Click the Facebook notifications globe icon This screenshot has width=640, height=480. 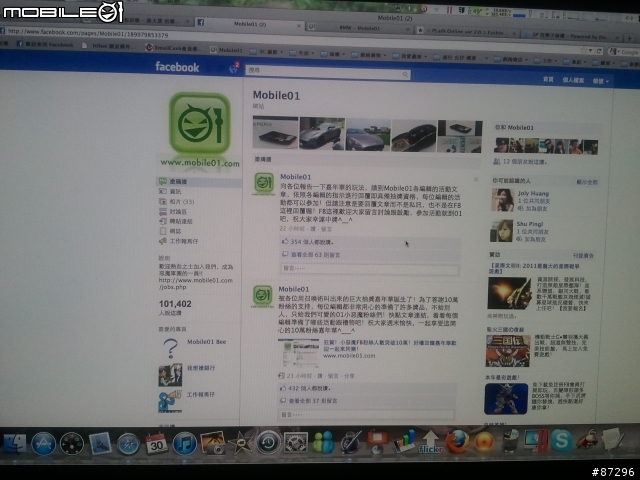(233, 69)
